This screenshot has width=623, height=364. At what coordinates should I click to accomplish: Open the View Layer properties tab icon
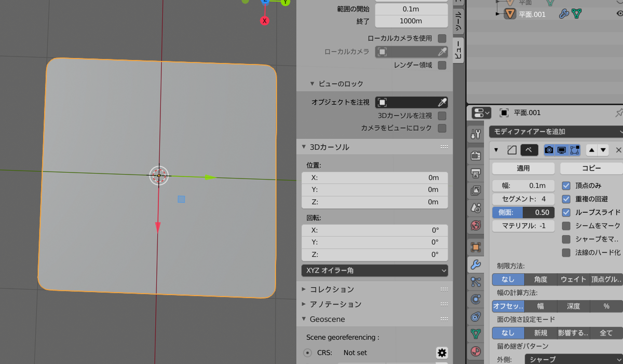(x=476, y=190)
